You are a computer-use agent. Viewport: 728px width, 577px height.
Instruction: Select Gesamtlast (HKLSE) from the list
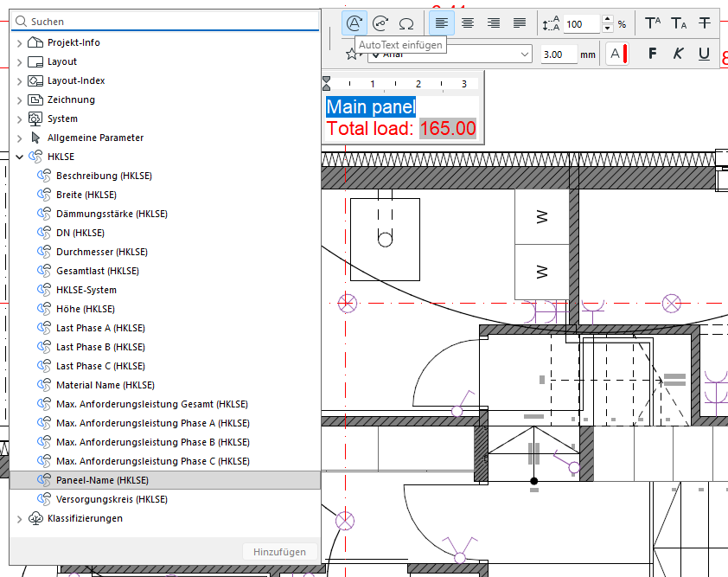(x=98, y=271)
